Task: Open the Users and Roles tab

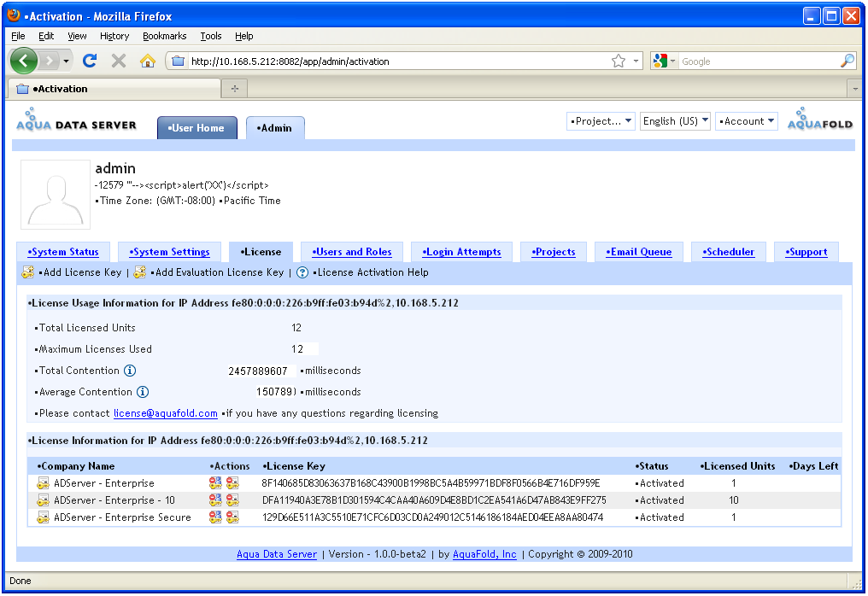Action: point(351,252)
